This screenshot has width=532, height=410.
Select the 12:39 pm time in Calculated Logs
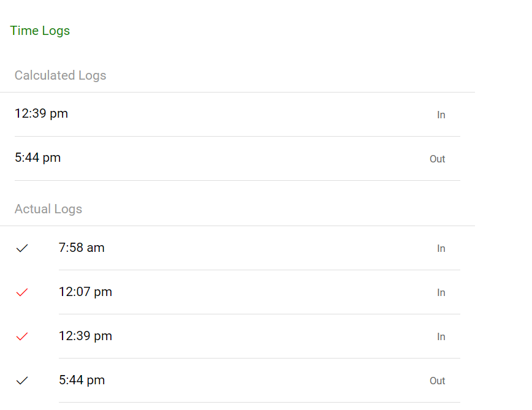point(41,113)
